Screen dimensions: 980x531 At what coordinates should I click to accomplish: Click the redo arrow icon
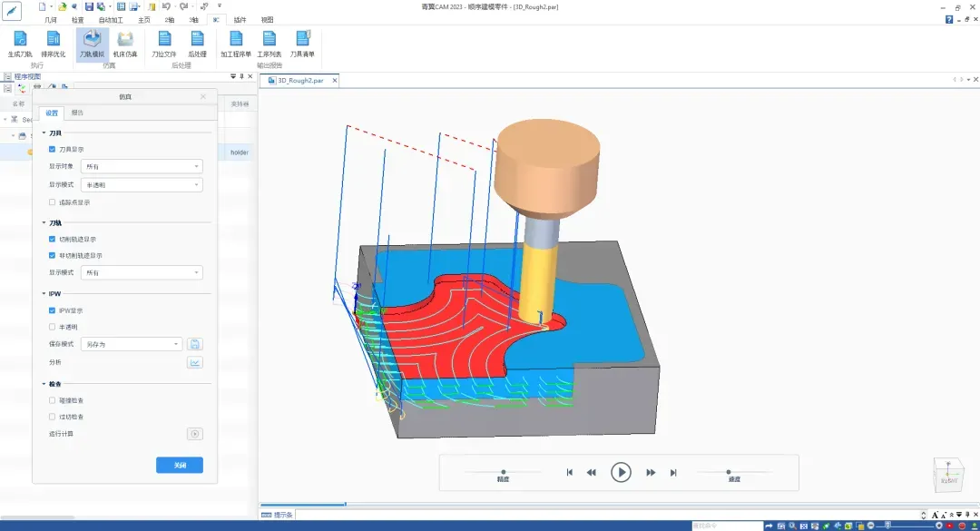click(183, 7)
